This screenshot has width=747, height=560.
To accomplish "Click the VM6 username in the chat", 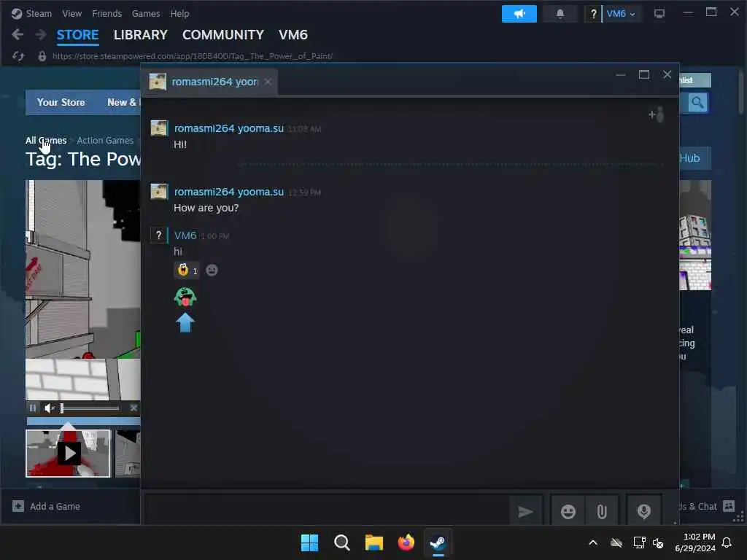I will tap(185, 236).
